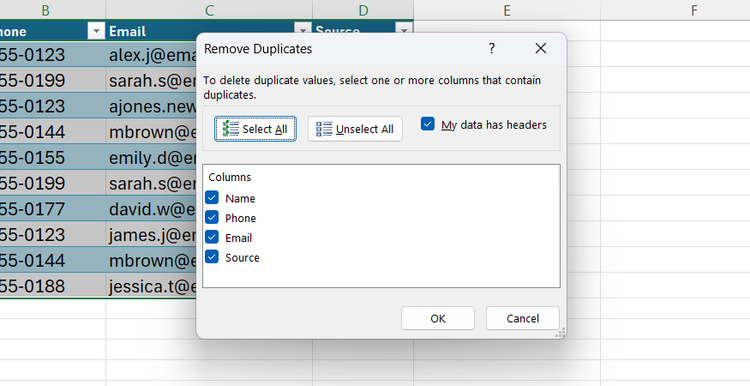Click the Unselect All list icon

point(324,129)
